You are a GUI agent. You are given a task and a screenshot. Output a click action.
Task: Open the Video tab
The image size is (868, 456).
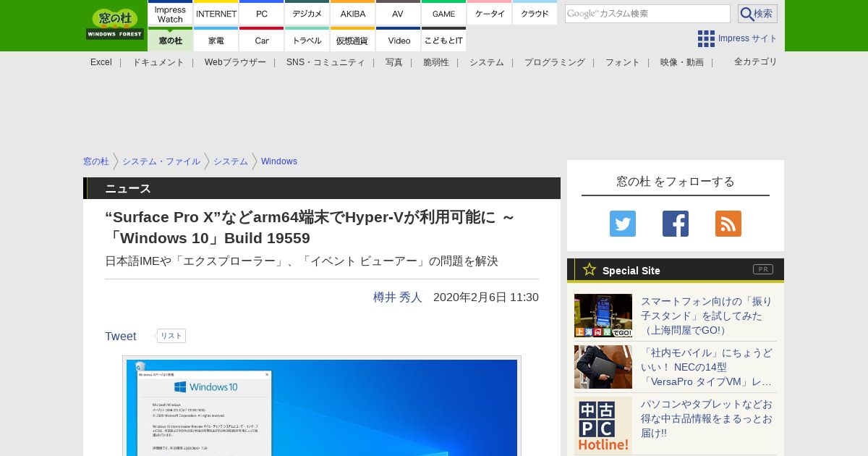(399, 40)
